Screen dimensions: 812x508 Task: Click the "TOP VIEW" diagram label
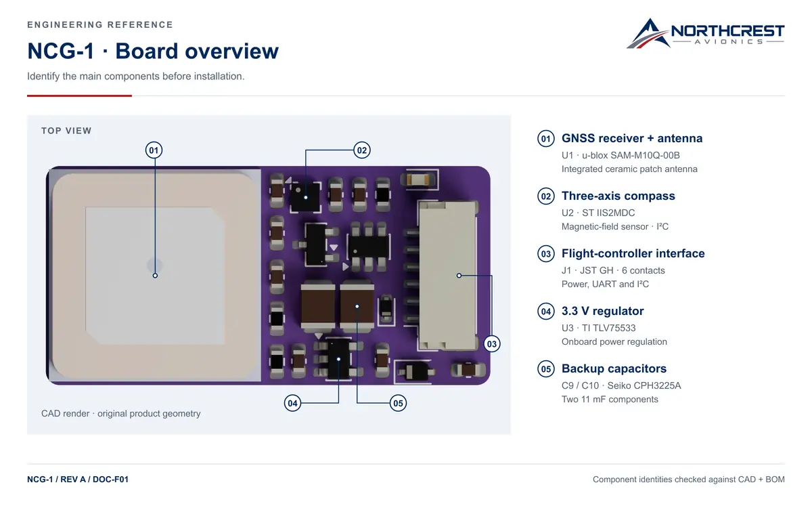[66, 131]
